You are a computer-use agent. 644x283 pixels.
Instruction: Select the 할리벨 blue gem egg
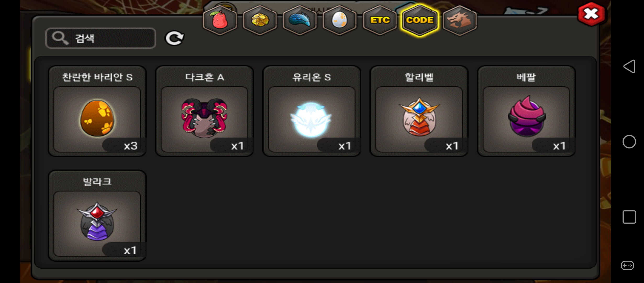419,111
